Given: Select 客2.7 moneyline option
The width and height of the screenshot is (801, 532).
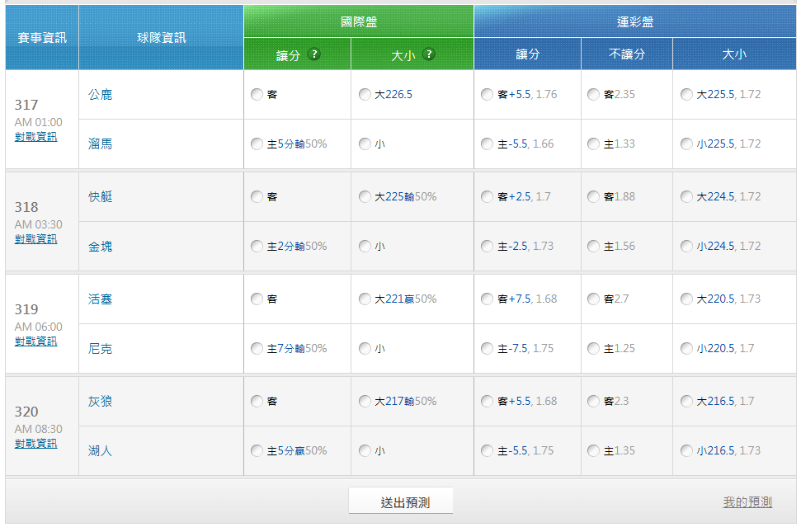Looking at the screenshot, I should click(x=593, y=299).
